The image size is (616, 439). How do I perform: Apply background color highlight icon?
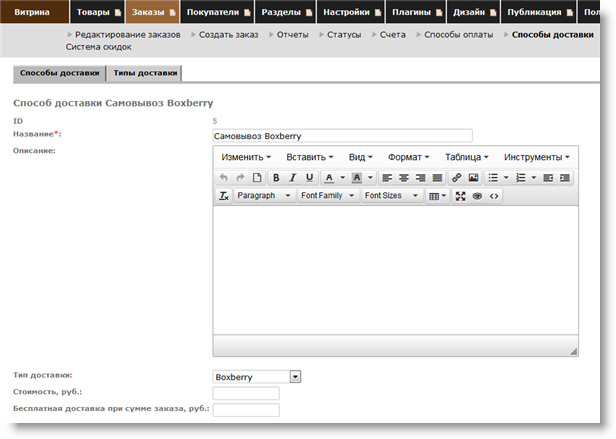click(x=357, y=178)
